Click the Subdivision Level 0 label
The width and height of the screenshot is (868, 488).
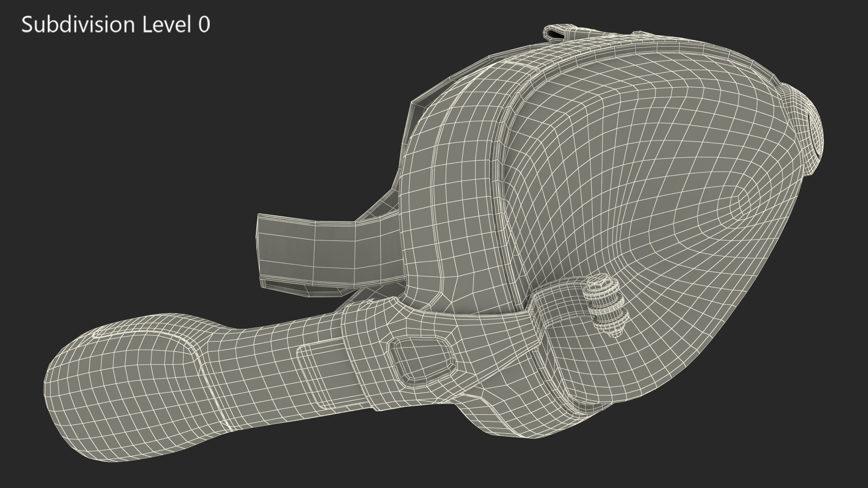(x=116, y=25)
